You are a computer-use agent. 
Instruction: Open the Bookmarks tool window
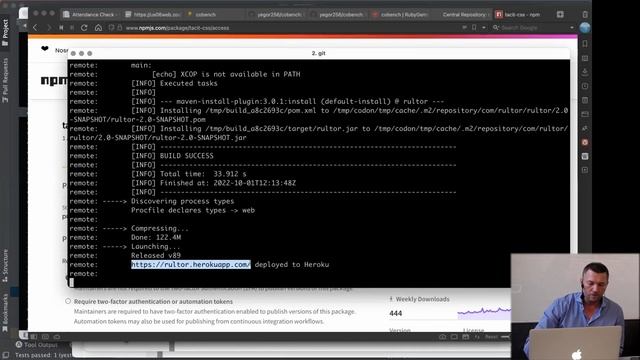(x=5, y=313)
